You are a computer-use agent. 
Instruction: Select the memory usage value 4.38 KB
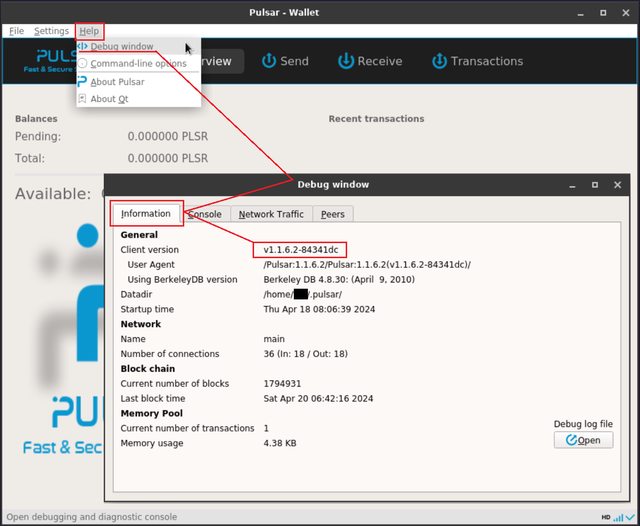[280, 443]
